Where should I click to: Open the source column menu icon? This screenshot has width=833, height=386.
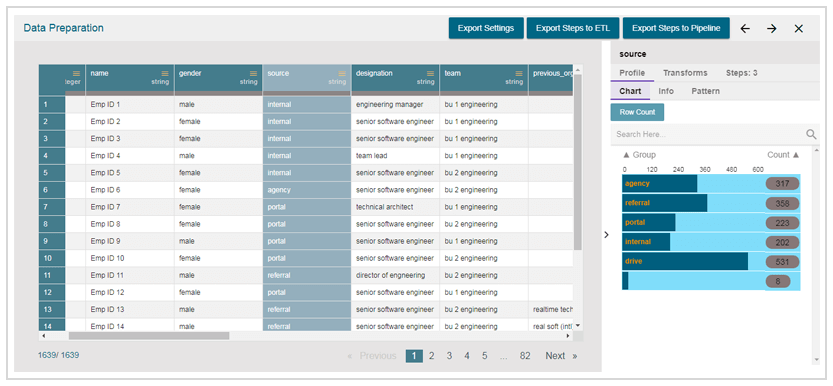(342, 73)
